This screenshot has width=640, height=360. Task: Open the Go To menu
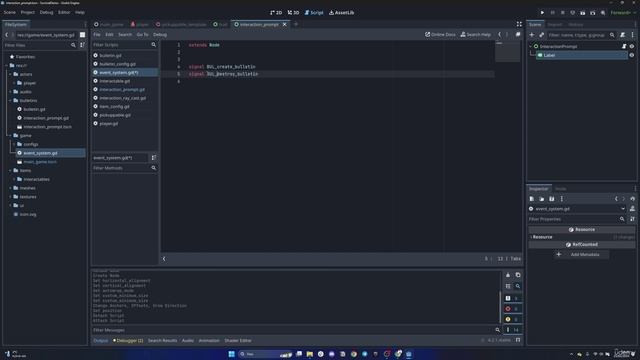(142, 35)
